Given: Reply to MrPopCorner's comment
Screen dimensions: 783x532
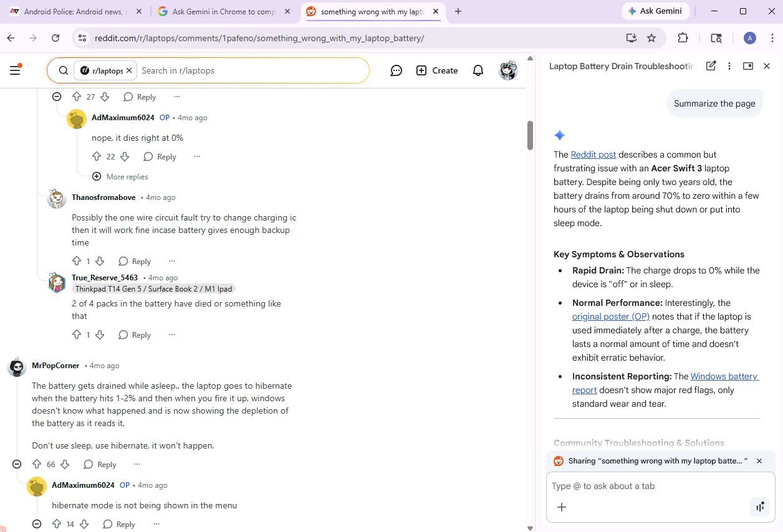Looking at the screenshot, I should pos(100,464).
